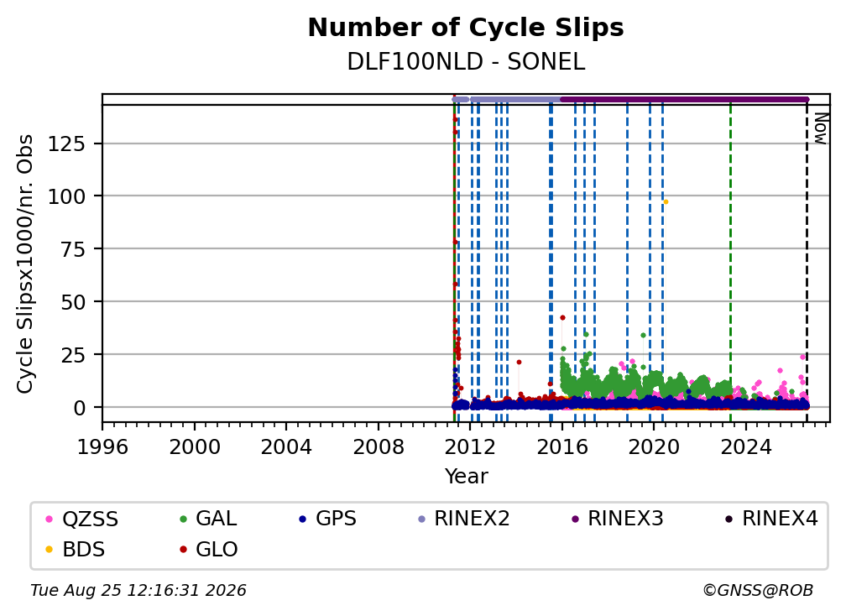Screen dimensions: 846x616
Task: Click the RINEX2 legend entry
Action: pyautogui.click(x=464, y=519)
